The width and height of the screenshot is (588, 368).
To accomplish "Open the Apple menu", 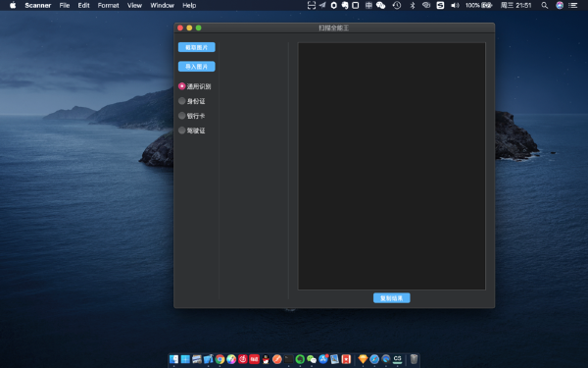I will pyautogui.click(x=13, y=5).
